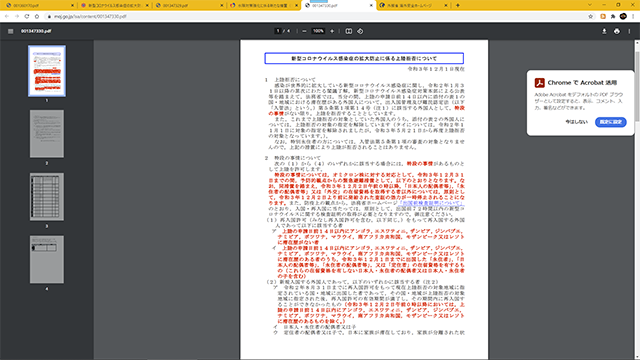Image resolution: width=640 pixels, height=360 pixels.
Task: Open the PDF viewer more actions menu
Action: tap(629, 31)
